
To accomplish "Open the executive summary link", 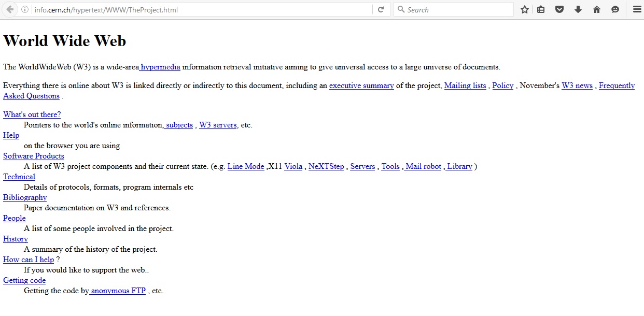I will [x=361, y=85].
